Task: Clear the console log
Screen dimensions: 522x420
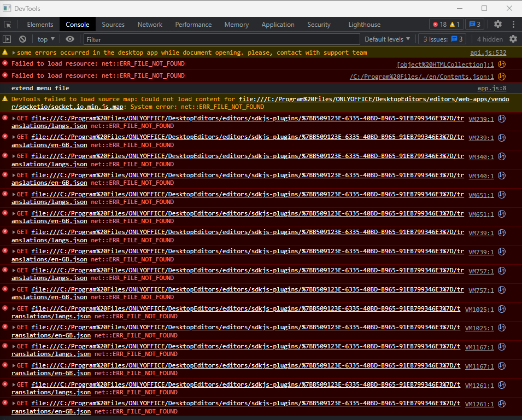Action: (22, 39)
